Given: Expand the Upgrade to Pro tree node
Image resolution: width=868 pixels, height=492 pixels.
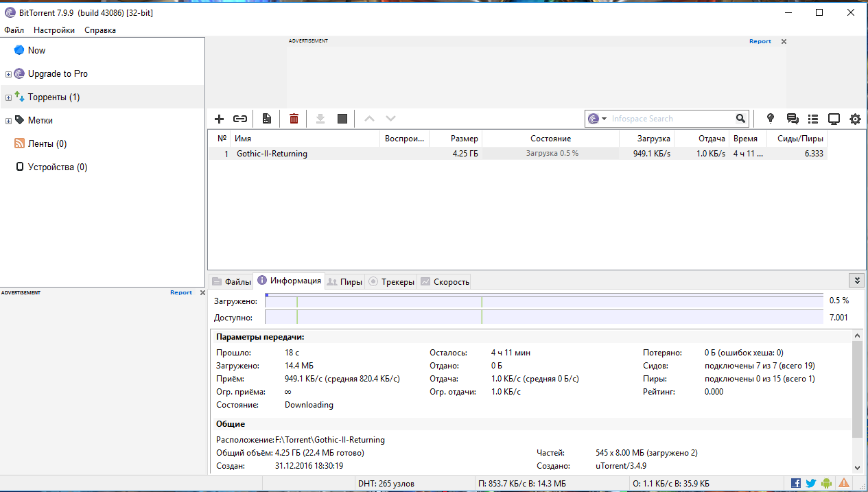Looking at the screenshot, I should point(8,74).
